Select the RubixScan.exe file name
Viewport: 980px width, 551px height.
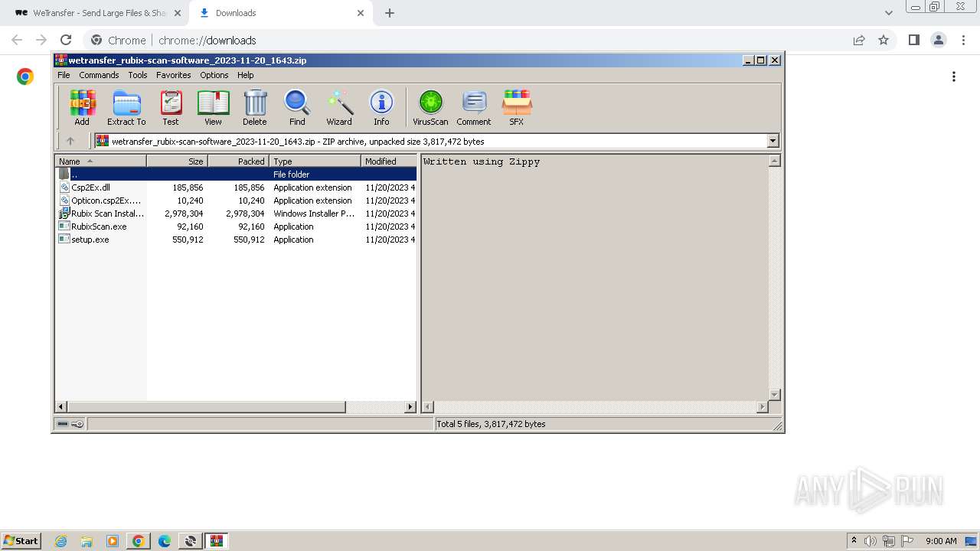tap(99, 227)
